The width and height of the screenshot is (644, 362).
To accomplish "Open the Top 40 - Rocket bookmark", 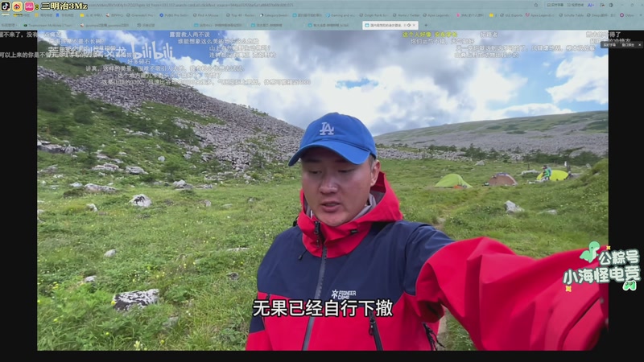I will (x=240, y=15).
